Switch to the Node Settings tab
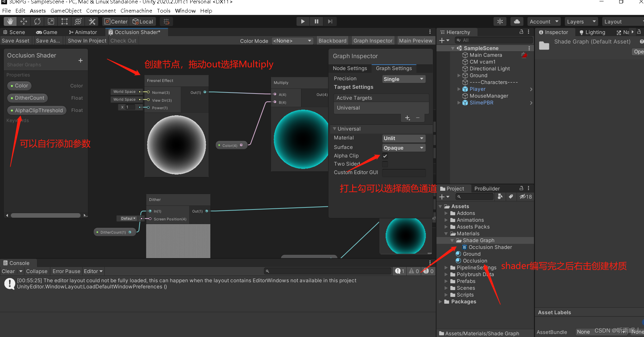The height and width of the screenshot is (337, 644). coord(350,68)
